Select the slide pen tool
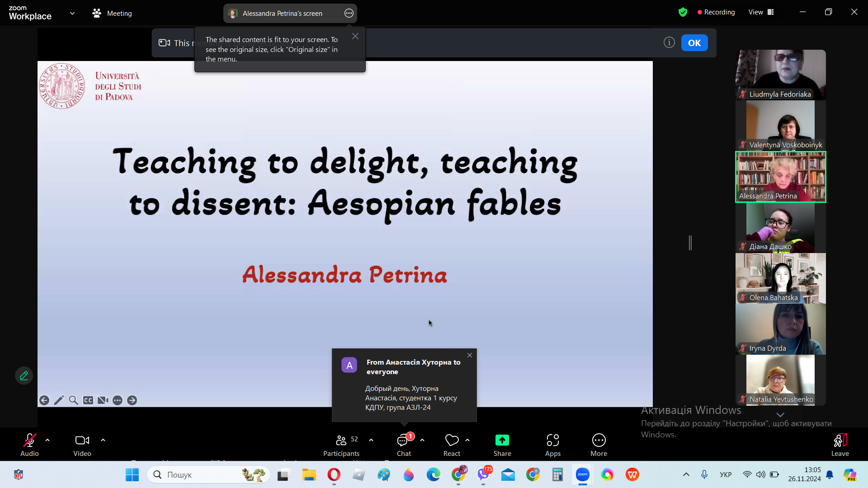Screen dimensions: 868x488 pos(59,400)
